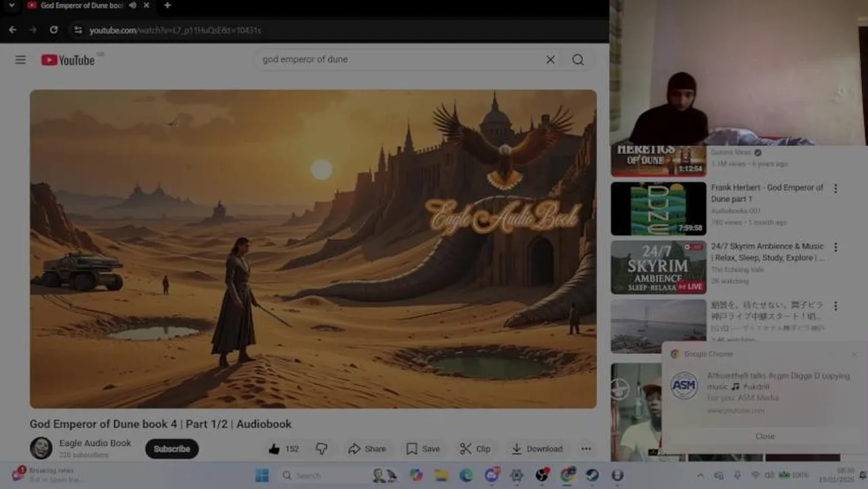
Task: Like the video with thumbs up
Action: pyautogui.click(x=283, y=449)
